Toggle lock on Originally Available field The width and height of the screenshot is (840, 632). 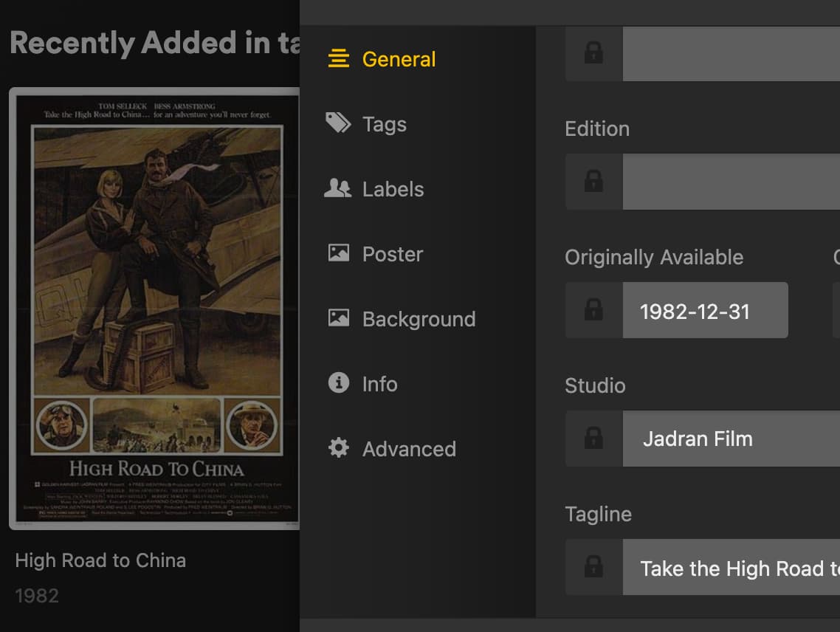(593, 310)
